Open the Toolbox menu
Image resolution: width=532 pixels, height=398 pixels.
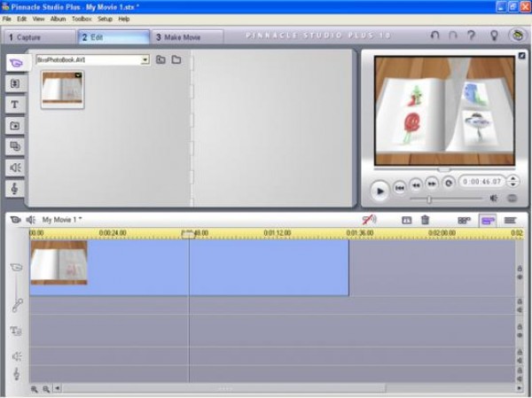coord(82,19)
